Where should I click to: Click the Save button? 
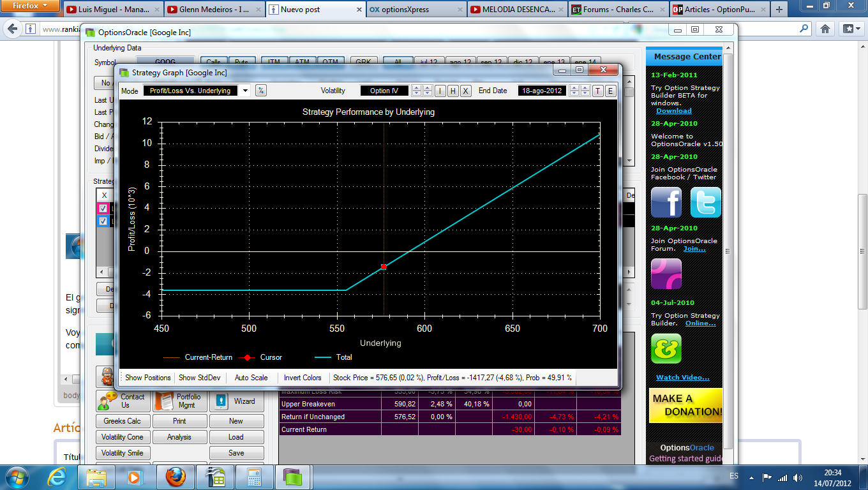pos(236,453)
